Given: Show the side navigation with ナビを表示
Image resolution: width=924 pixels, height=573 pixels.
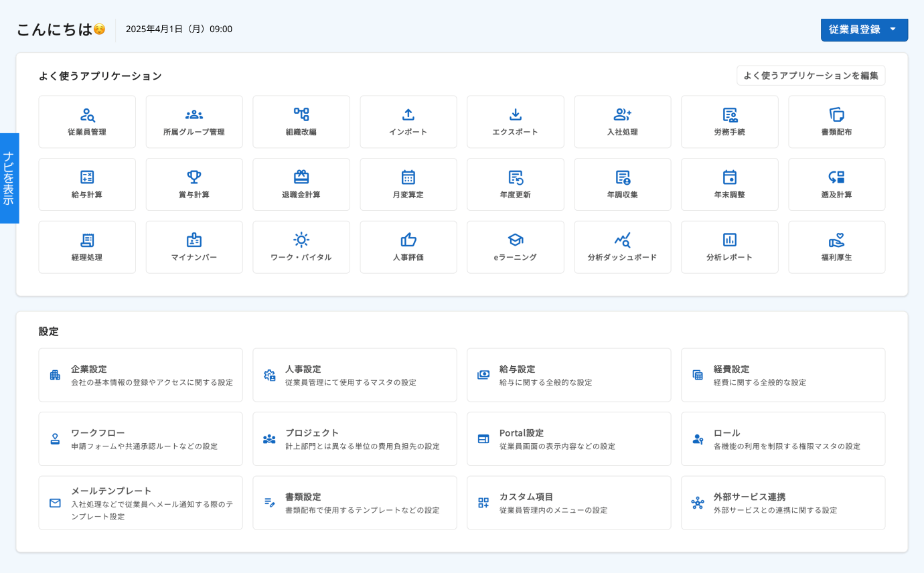Looking at the screenshot, I should coord(9,178).
